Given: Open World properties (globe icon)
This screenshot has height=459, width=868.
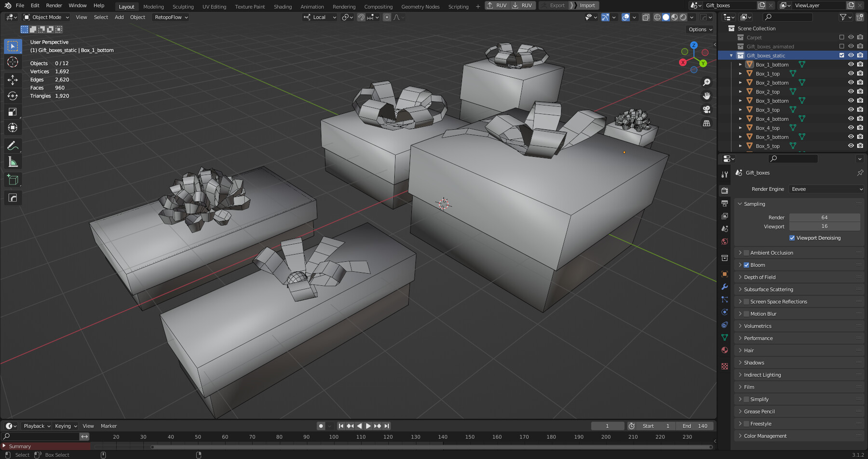Looking at the screenshot, I should 725,242.
